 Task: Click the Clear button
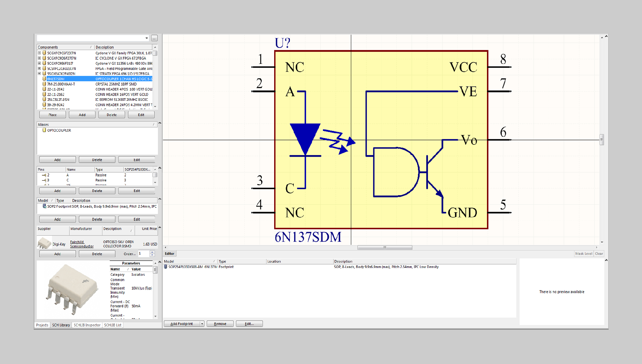(599, 254)
